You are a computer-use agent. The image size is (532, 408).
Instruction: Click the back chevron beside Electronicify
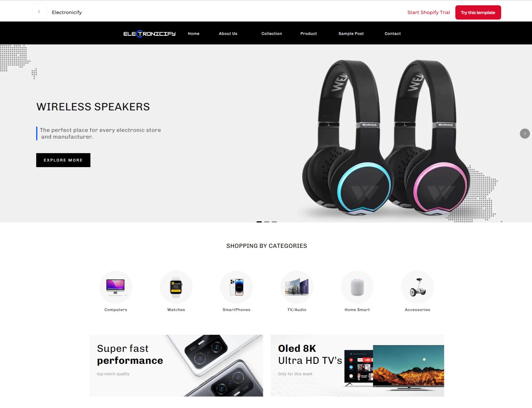pyautogui.click(x=39, y=12)
